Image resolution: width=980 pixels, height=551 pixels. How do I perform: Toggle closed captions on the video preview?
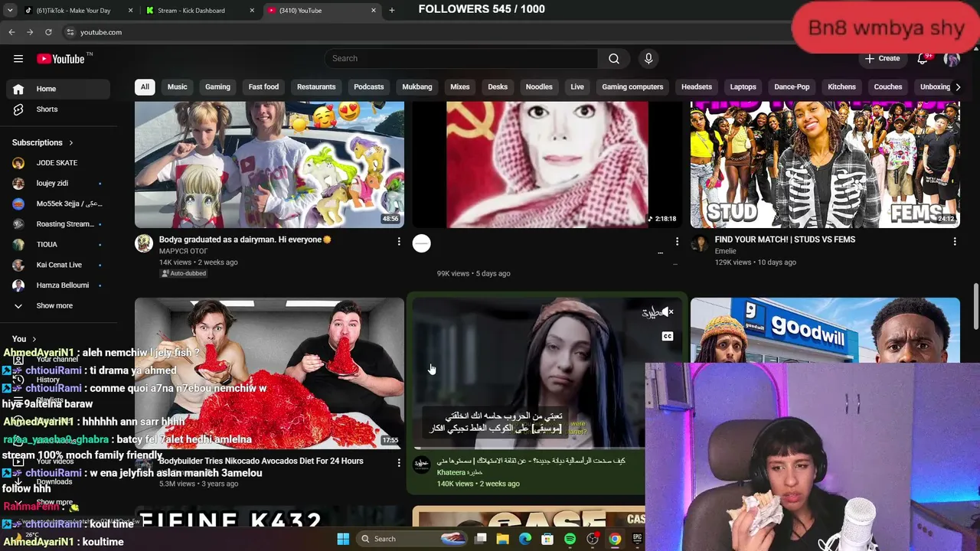click(668, 336)
